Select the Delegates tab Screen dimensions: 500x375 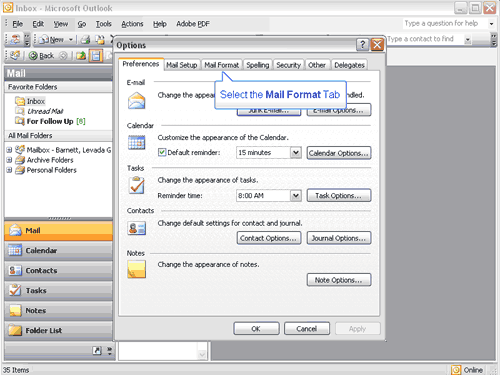tap(349, 65)
